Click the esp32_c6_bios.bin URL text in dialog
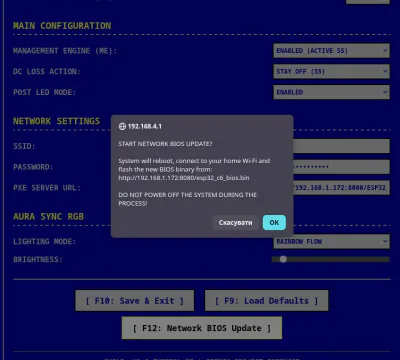This screenshot has height=360, width=400. [x=184, y=178]
